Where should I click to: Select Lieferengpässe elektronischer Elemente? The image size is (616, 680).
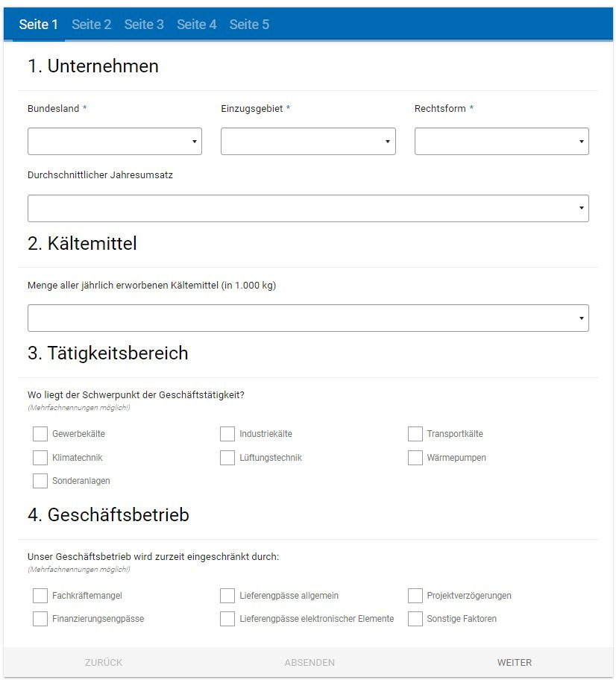227,618
